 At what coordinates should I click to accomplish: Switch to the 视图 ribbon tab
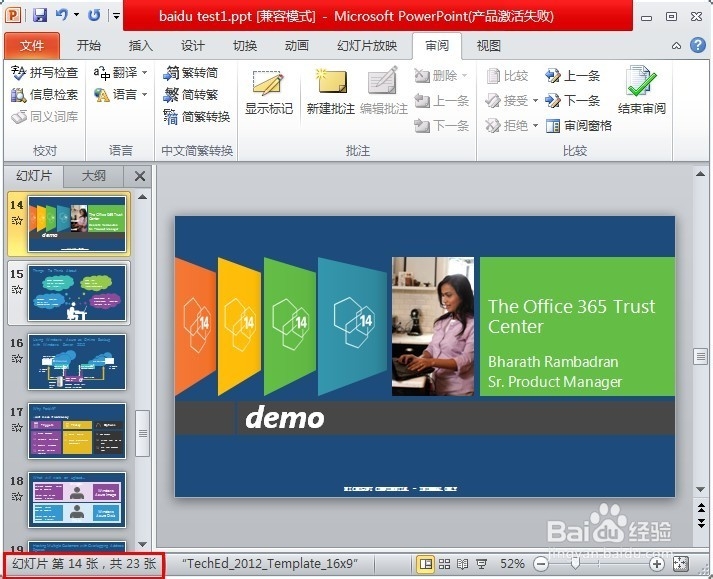pos(488,45)
